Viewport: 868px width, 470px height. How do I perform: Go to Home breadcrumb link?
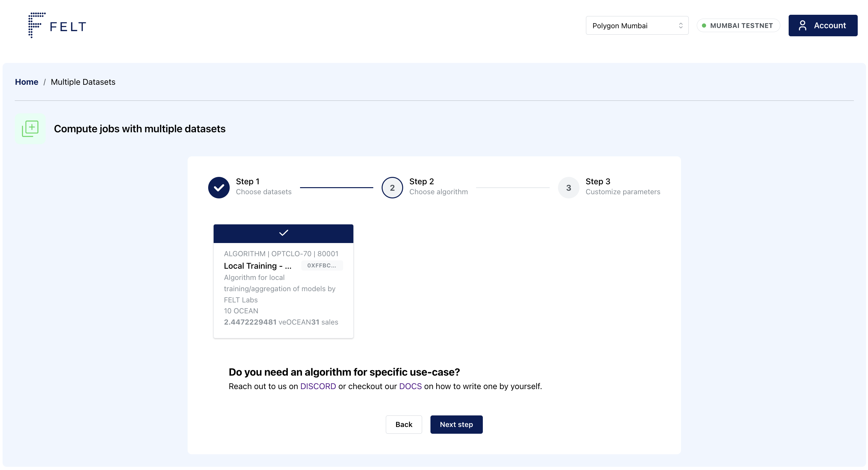(27, 82)
